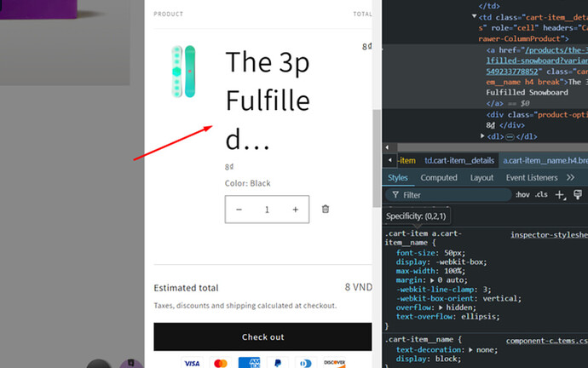This screenshot has height=368, width=588.
Task: Show more DevTools tabs via chevrons
Action: coord(570,178)
